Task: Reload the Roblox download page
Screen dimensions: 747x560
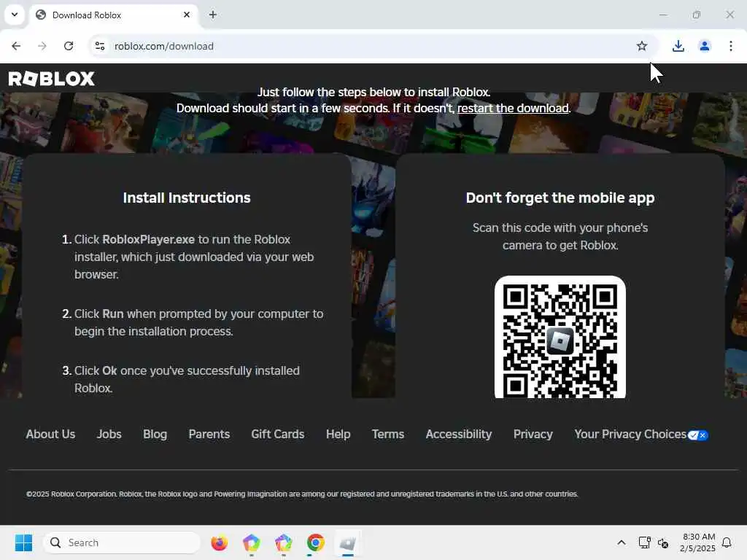Action: click(x=69, y=46)
